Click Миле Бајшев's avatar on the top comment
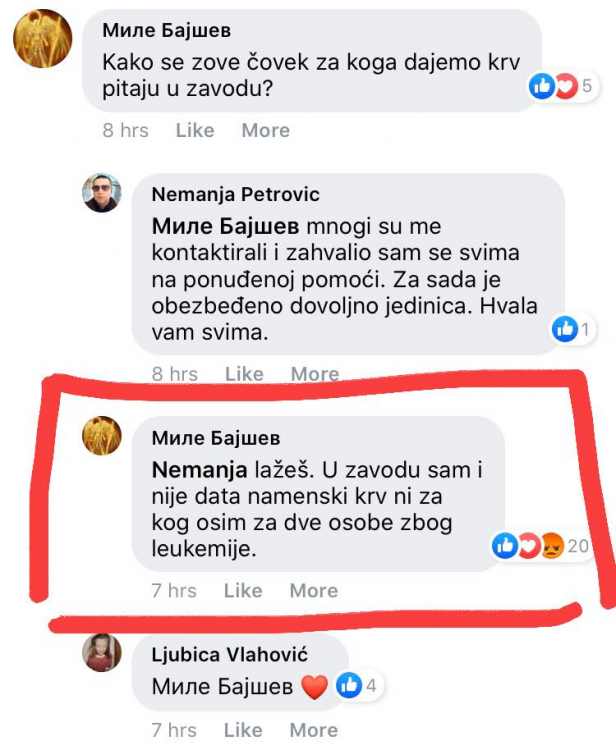Viewport: 616px width, 750px height. (x=42, y=38)
